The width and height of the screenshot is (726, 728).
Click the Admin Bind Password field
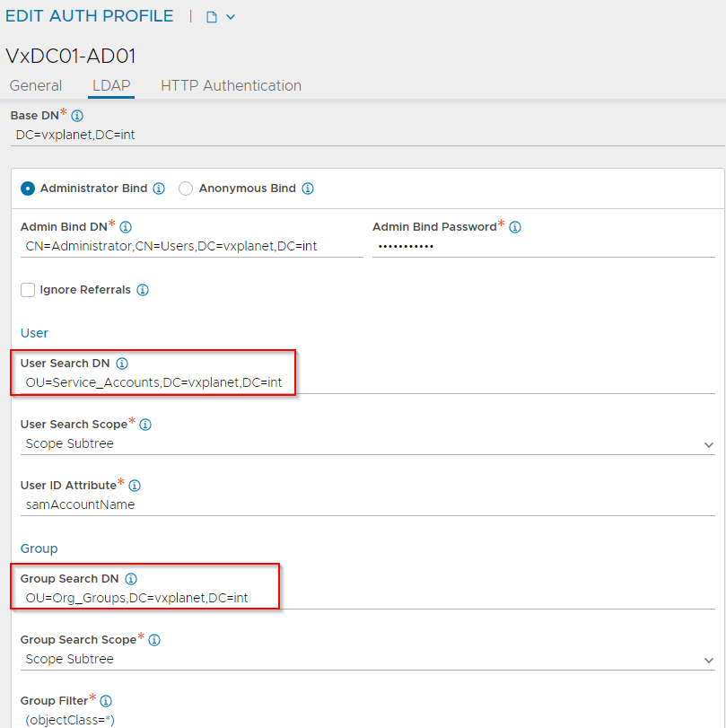(x=543, y=246)
